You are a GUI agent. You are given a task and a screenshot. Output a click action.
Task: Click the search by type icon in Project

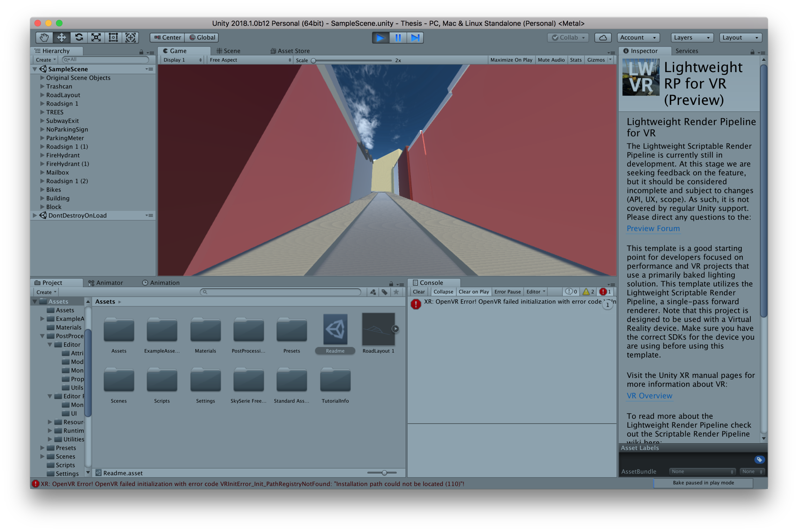coord(373,292)
